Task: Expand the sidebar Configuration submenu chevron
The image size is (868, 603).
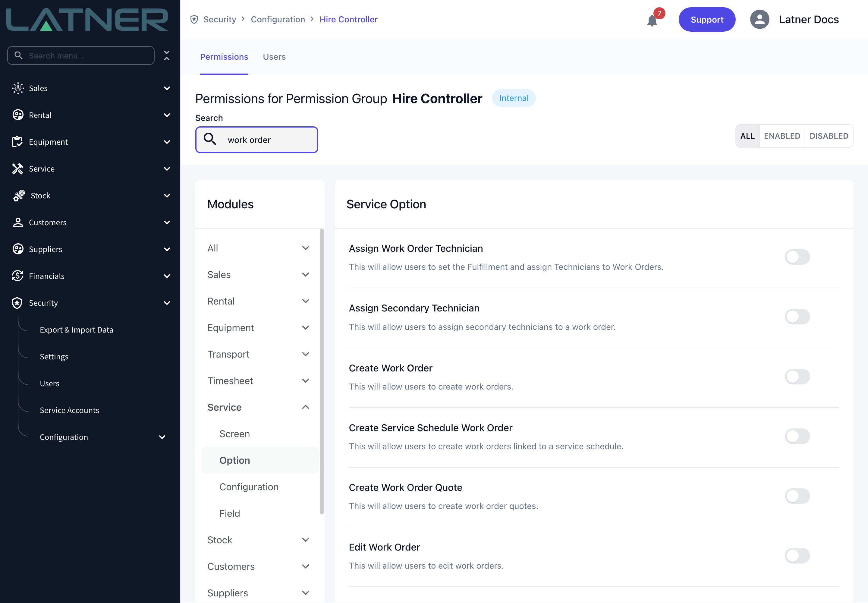Action: 162,437
